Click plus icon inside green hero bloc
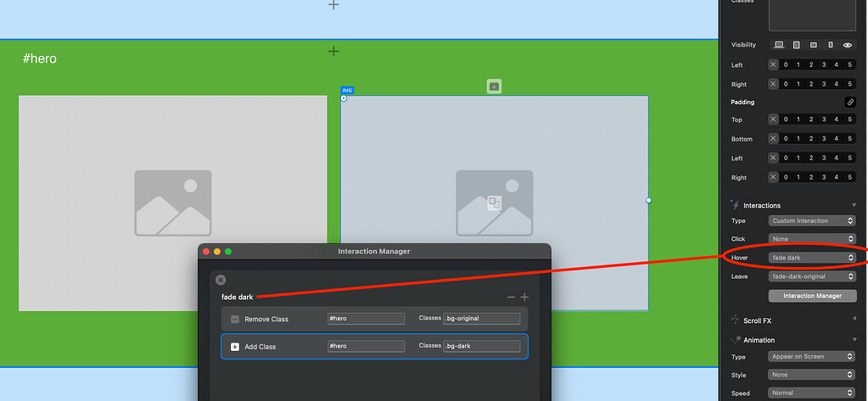 click(x=333, y=52)
